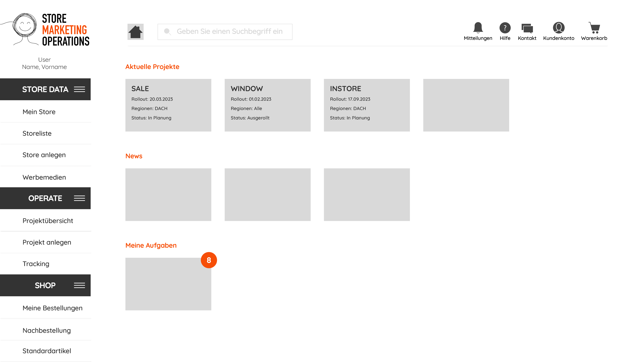Screen dimensions: 644x362
Task: Open Meine Bestellungen menu entry
Action: [45, 308]
